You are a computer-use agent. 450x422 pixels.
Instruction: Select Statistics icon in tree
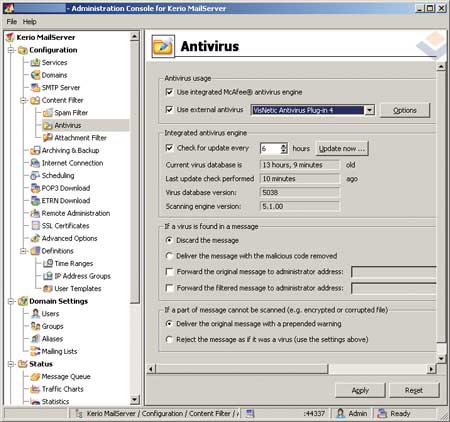point(35,402)
